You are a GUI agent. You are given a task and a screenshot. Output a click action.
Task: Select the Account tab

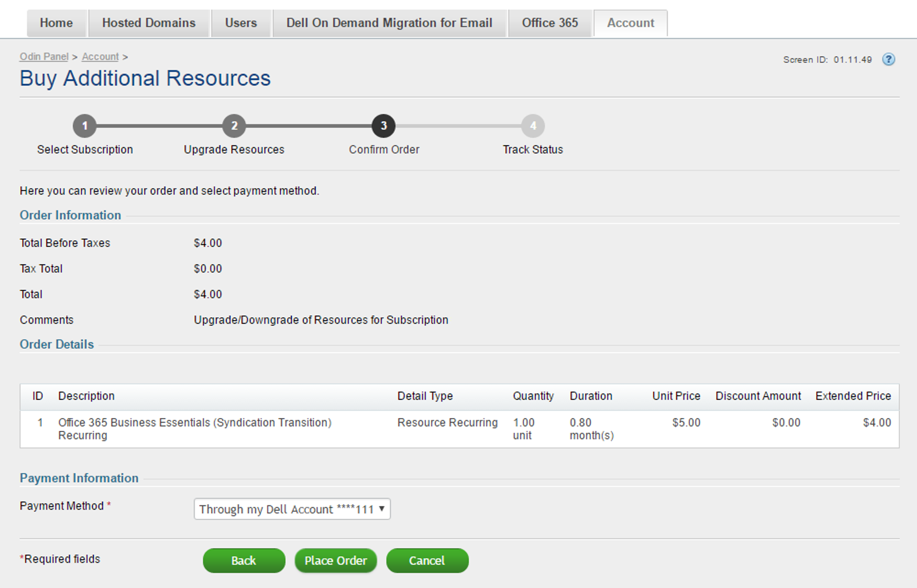(x=630, y=23)
